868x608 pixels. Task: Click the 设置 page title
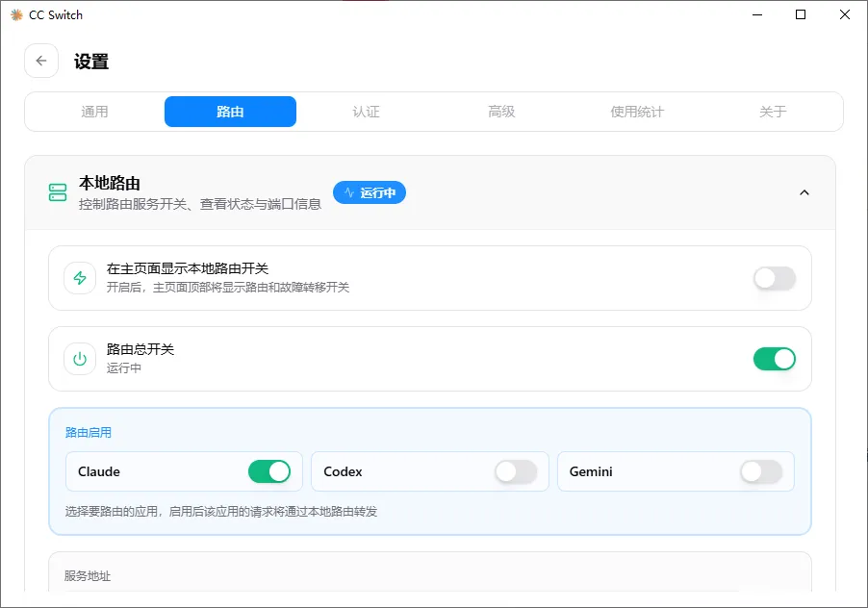coord(91,62)
